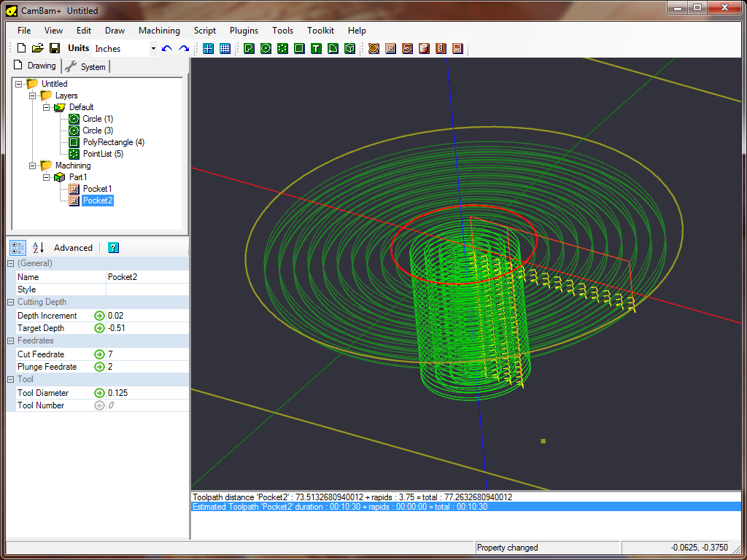Collapse the Cutting Depth property group
The height and width of the screenshot is (560, 747).
(x=11, y=302)
